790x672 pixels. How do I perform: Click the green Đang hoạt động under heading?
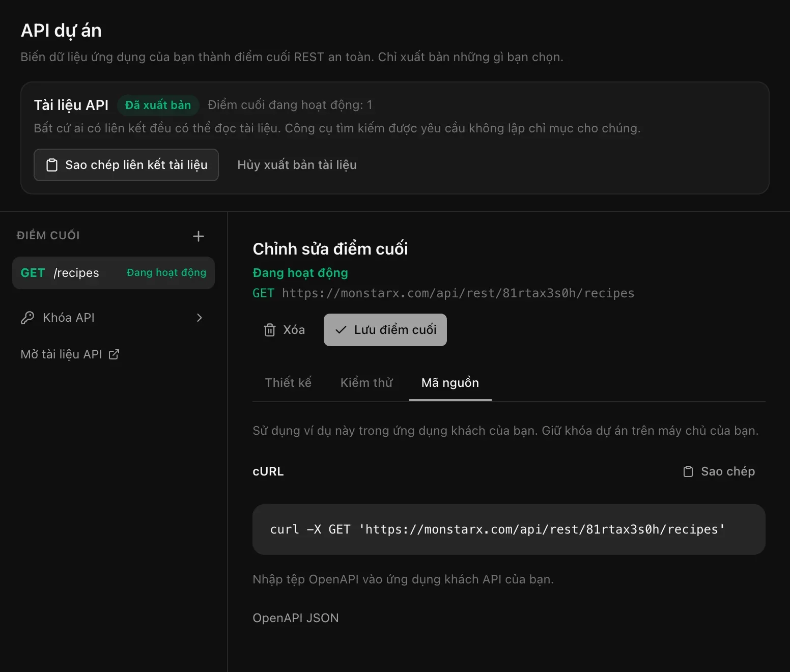coord(300,273)
